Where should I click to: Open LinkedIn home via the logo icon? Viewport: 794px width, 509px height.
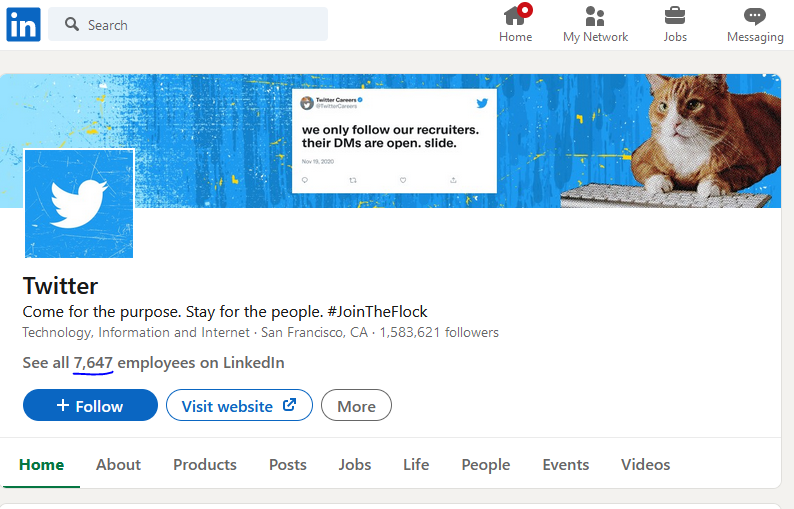(x=23, y=24)
